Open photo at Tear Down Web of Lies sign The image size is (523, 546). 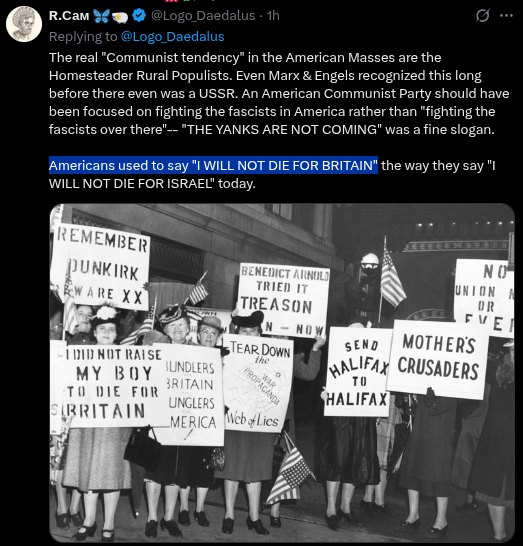click(x=258, y=383)
